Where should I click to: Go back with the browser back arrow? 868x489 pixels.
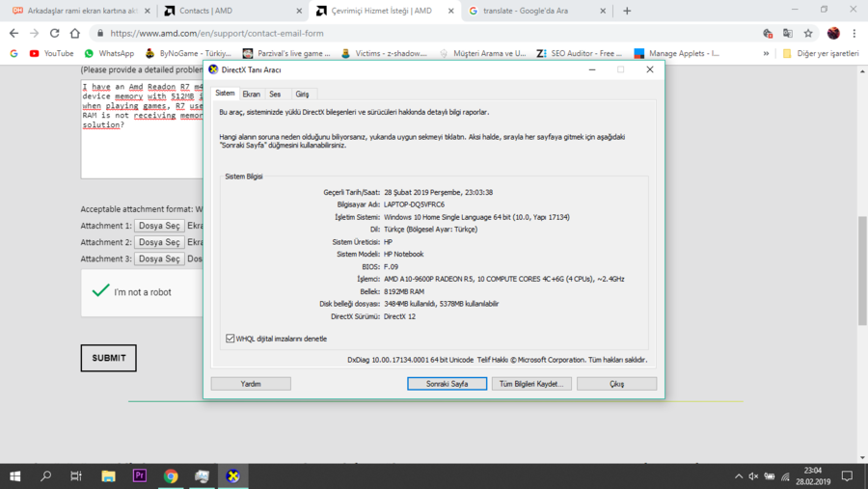[14, 33]
